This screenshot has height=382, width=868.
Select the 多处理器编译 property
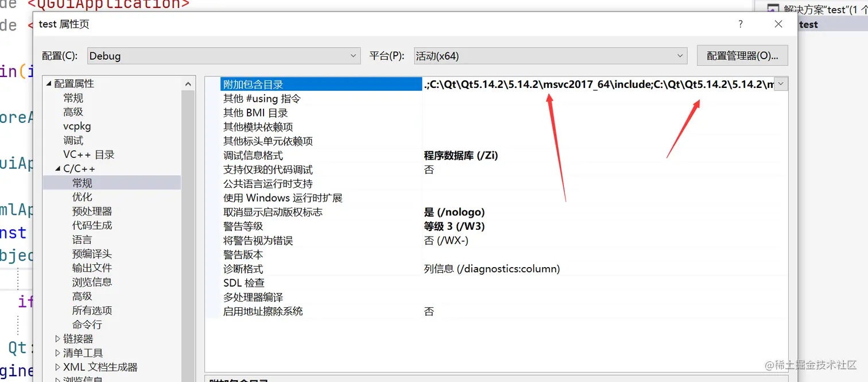[253, 297]
